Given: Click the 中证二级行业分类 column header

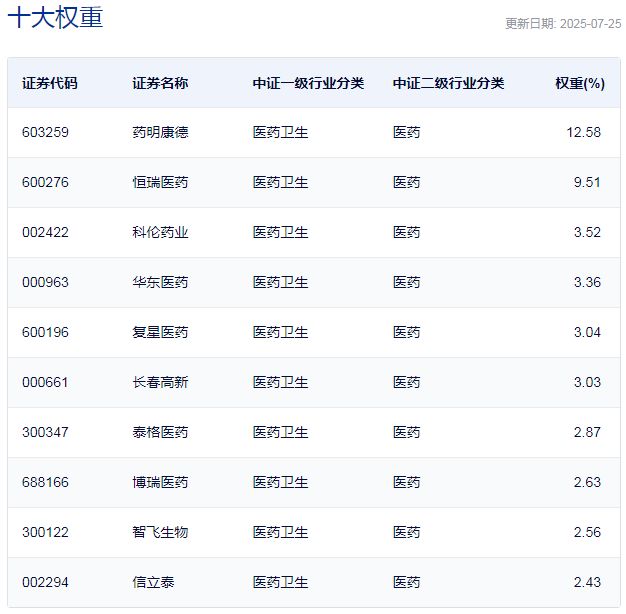Looking at the screenshot, I should (x=448, y=83).
